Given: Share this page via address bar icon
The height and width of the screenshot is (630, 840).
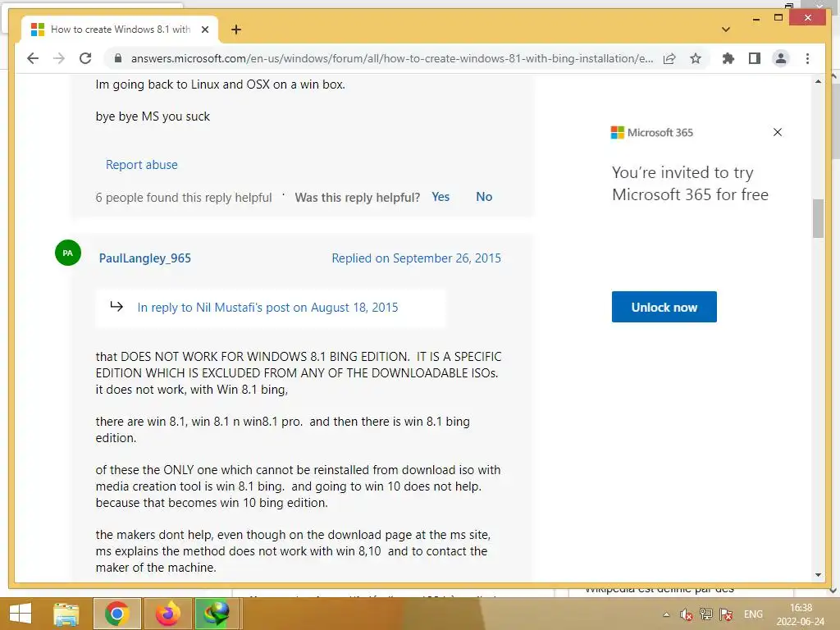Looking at the screenshot, I should (669, 58).
